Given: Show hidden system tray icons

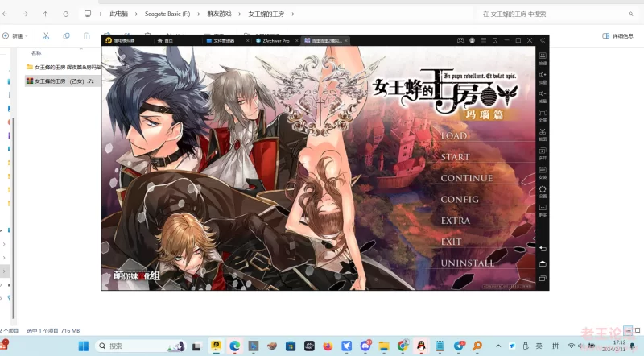Looking at the screenshot, I should pos(498,346).
